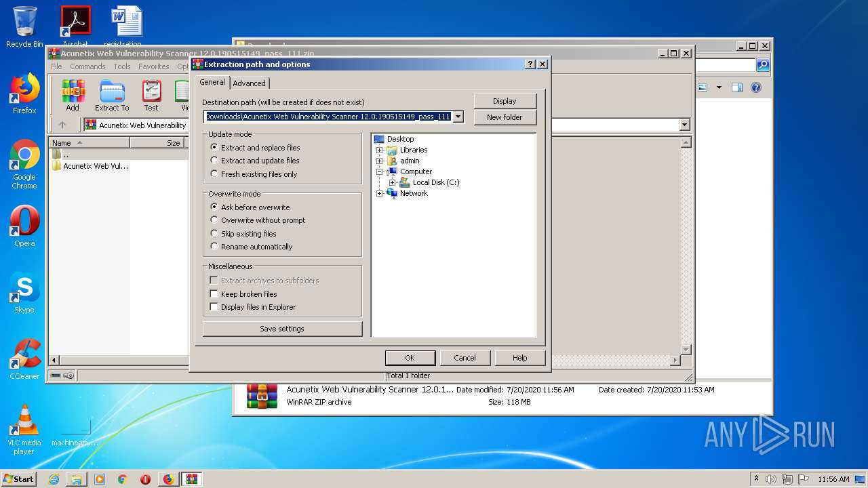Expand the Libraries tree node

coord(380,150)
